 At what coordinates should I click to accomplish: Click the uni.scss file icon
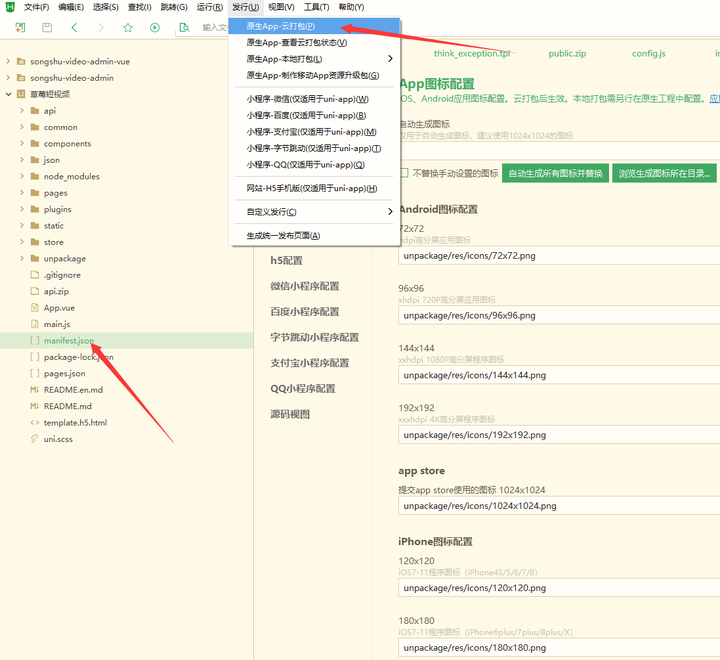click(34, 439)
